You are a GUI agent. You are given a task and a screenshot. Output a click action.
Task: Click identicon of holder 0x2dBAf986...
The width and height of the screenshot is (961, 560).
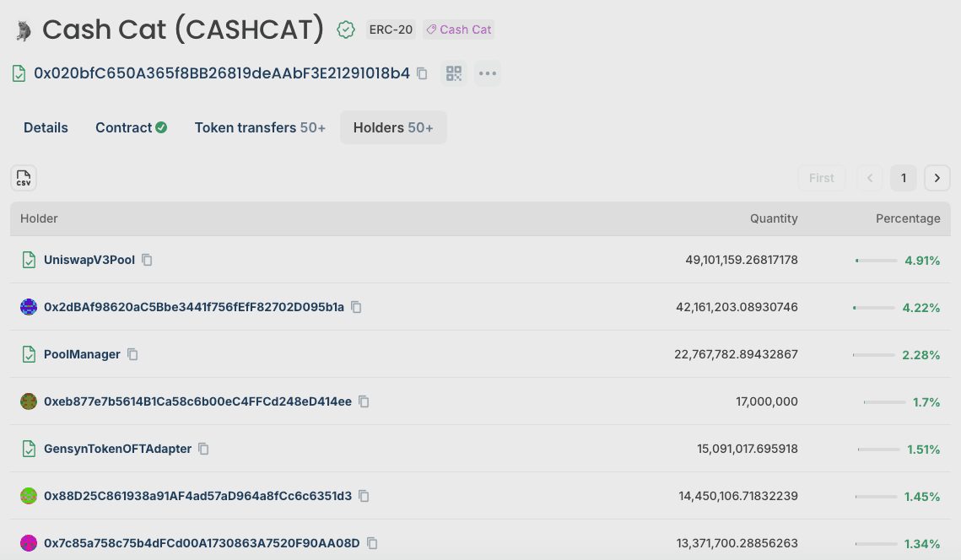[29, 307]
